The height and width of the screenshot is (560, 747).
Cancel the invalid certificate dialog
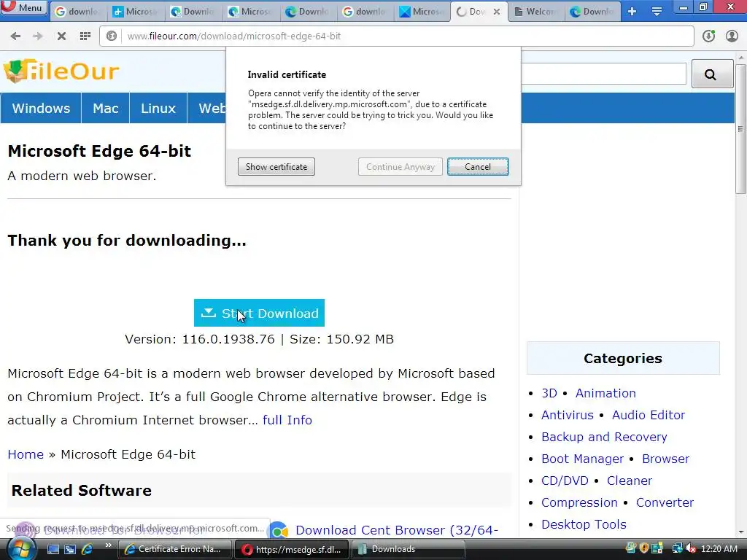click(478, 167)
